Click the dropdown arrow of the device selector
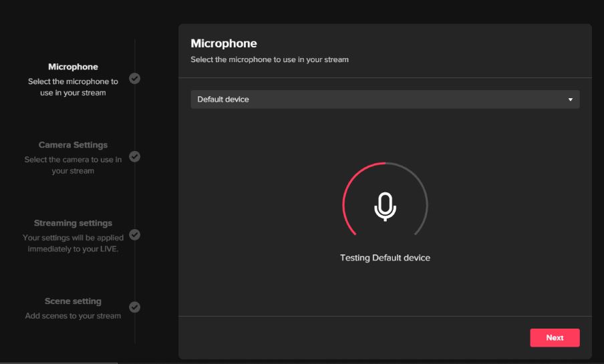Screen dimensions: 604x364 570,100
